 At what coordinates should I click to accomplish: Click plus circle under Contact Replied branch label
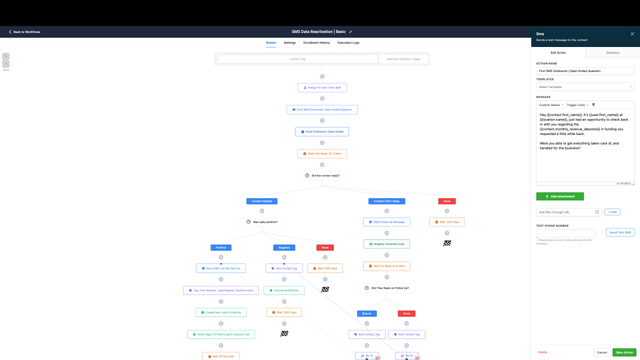(262, 211)
